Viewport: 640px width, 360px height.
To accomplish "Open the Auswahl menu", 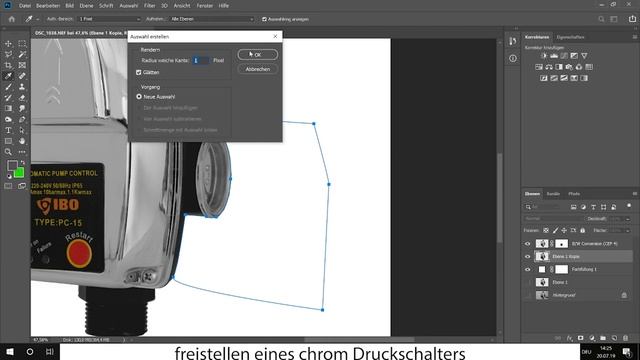I will point(129,6).
